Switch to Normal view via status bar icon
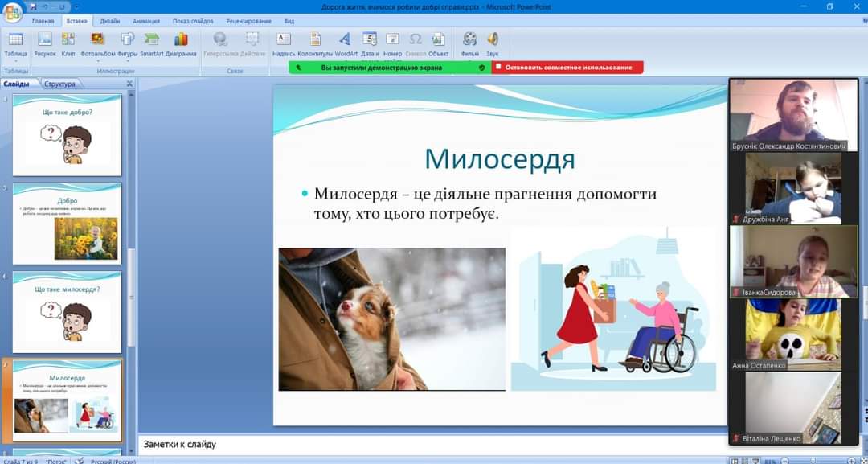 point(734,461)
